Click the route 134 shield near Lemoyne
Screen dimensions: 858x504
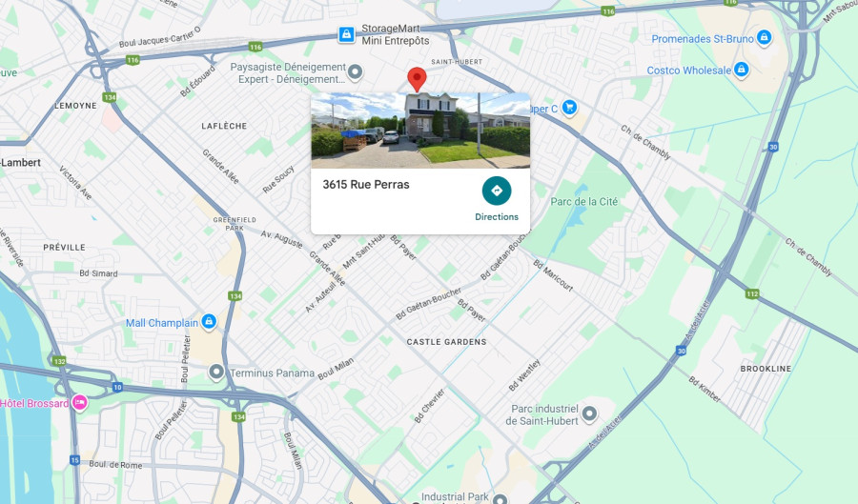(110, 97)
